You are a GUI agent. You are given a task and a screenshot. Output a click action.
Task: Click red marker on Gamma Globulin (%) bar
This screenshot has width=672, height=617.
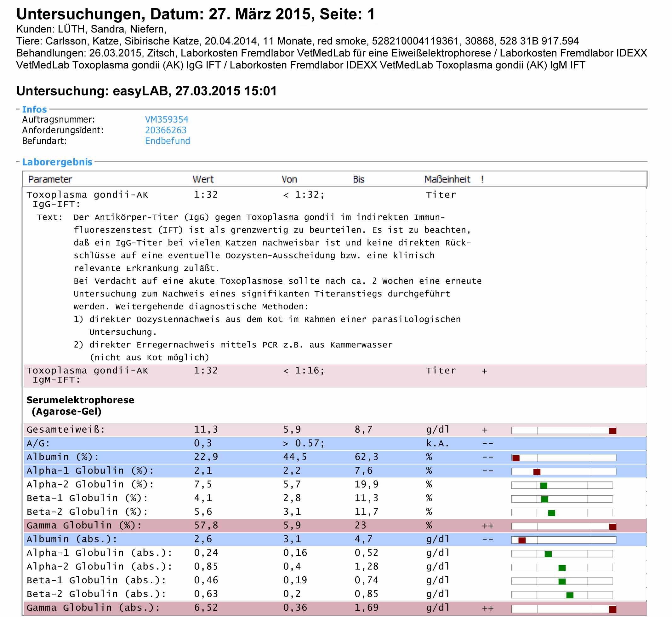pos(612,527)
